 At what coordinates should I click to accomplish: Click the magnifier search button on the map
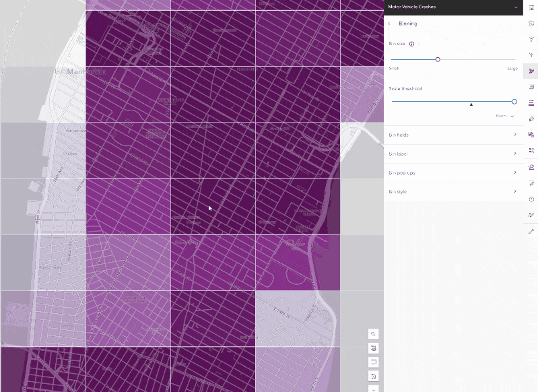tap(373, 334)
